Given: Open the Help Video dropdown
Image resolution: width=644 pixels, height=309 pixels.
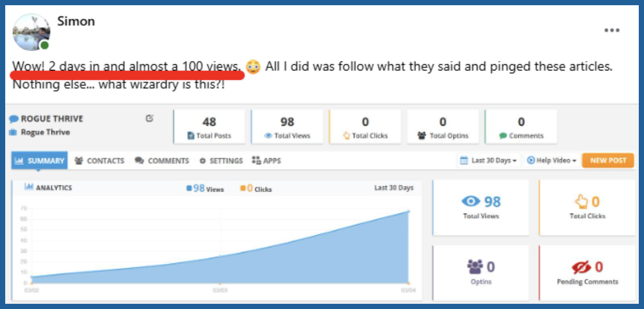Looking at the screenshot, I should pos(552,161).
